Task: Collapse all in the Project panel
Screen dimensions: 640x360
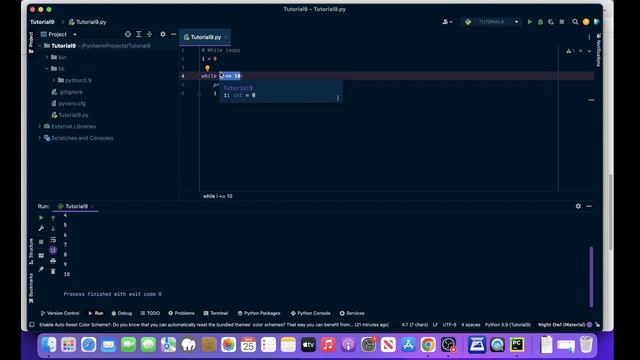Action: (x=149, y=34)
